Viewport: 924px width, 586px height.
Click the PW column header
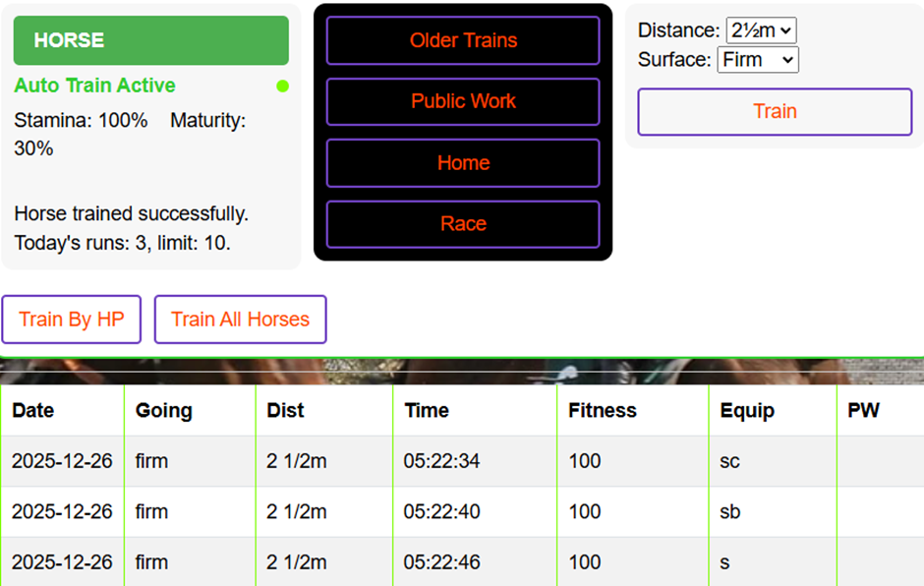click(x=863, y=410)
